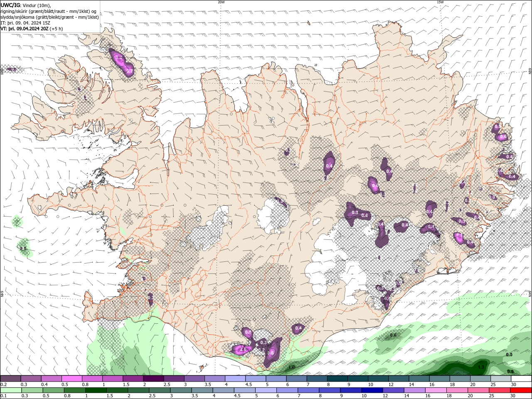Select the 'IT: þri. 09. 04. 2024 15Z' line
This screenshot has width=532, height=399.
click(25, 23)
